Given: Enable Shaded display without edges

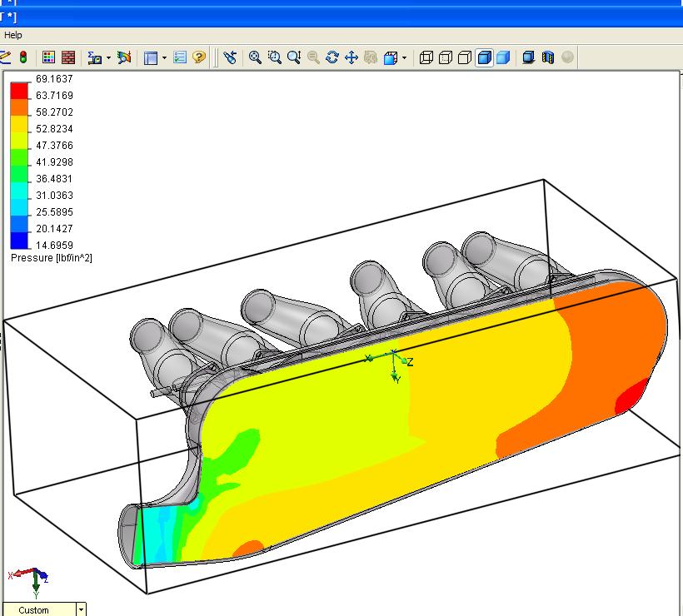Looking at the screenshot, I should [x=503, y=57].
